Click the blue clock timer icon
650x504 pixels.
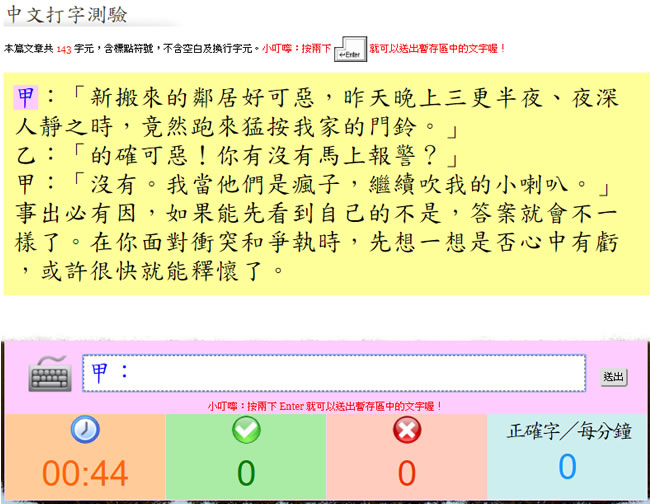coord(85,429)
